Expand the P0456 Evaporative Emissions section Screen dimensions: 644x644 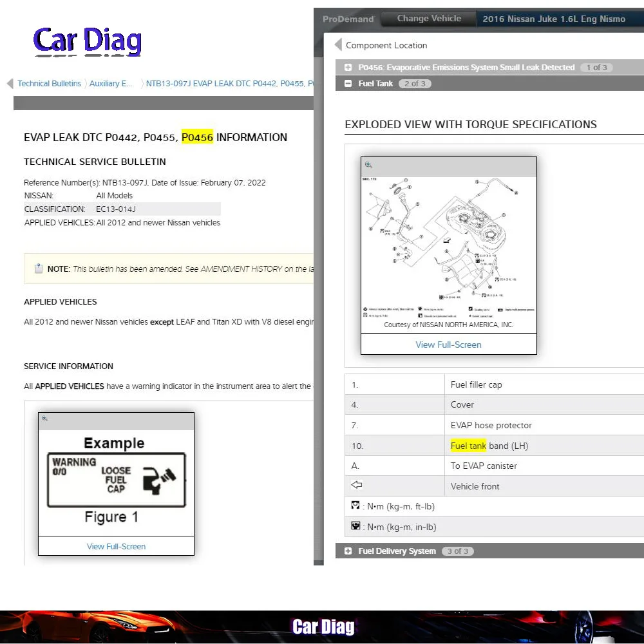[x=348, y=68]
